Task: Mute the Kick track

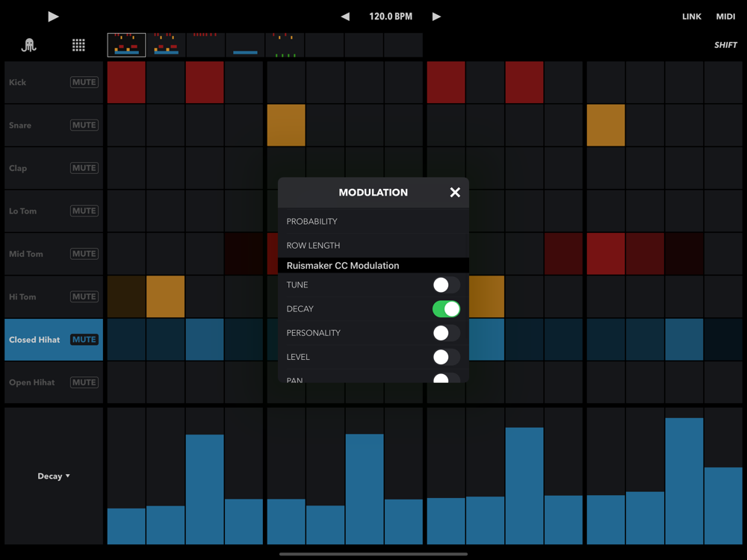Action: (84, 82)
